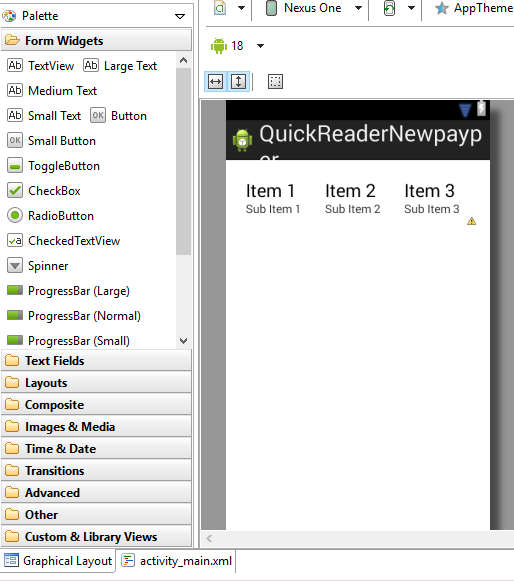514x581 pixels.
Task: Select ProgressBar (Normal) widget
Action: 74,316
